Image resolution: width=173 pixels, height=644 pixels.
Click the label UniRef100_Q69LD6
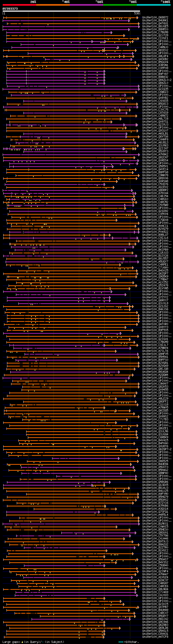pyautogui.click(x=155, y=628)
